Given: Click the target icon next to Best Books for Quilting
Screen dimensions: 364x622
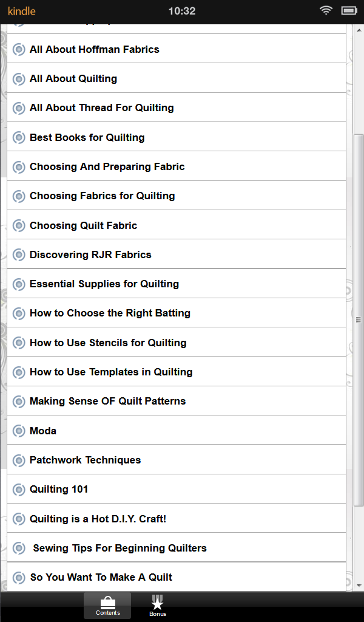Looking at the screenshot, I should pos(19,137).
